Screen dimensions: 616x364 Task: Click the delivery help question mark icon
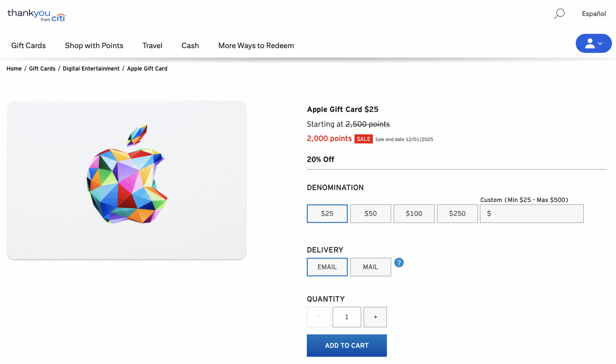click(399, 263)
